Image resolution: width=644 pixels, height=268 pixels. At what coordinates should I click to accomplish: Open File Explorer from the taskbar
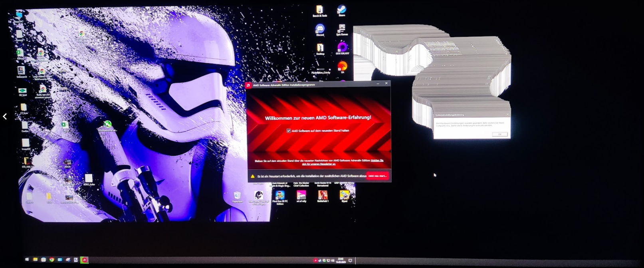[35, 260]
